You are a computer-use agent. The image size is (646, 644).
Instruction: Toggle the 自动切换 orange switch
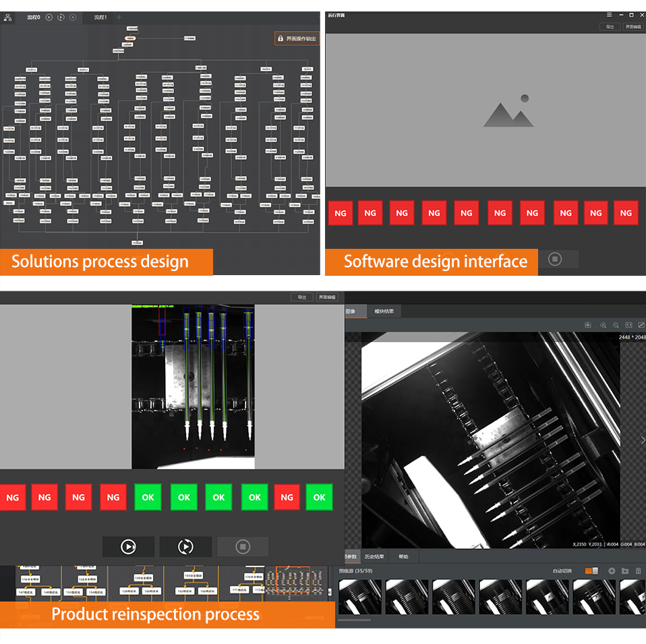[x=591, y=570]
